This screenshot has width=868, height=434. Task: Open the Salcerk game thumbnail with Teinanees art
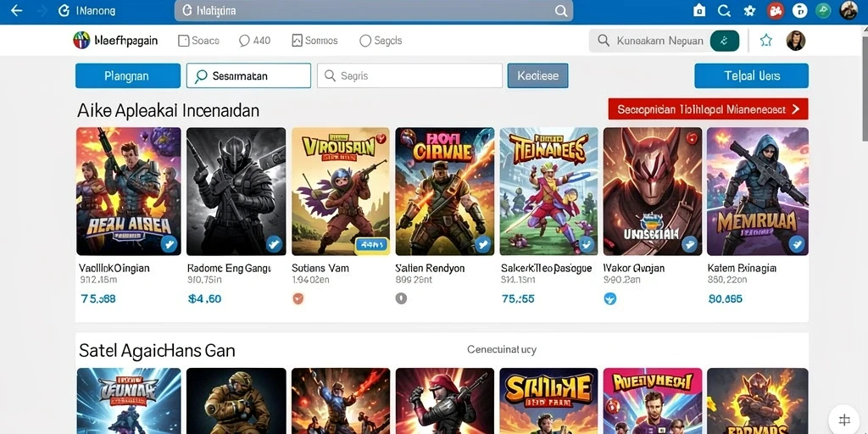[x=548, y=192]
